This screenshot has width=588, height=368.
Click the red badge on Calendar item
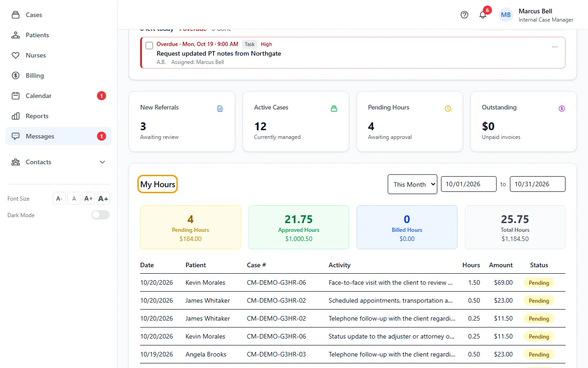coord(102,96)
